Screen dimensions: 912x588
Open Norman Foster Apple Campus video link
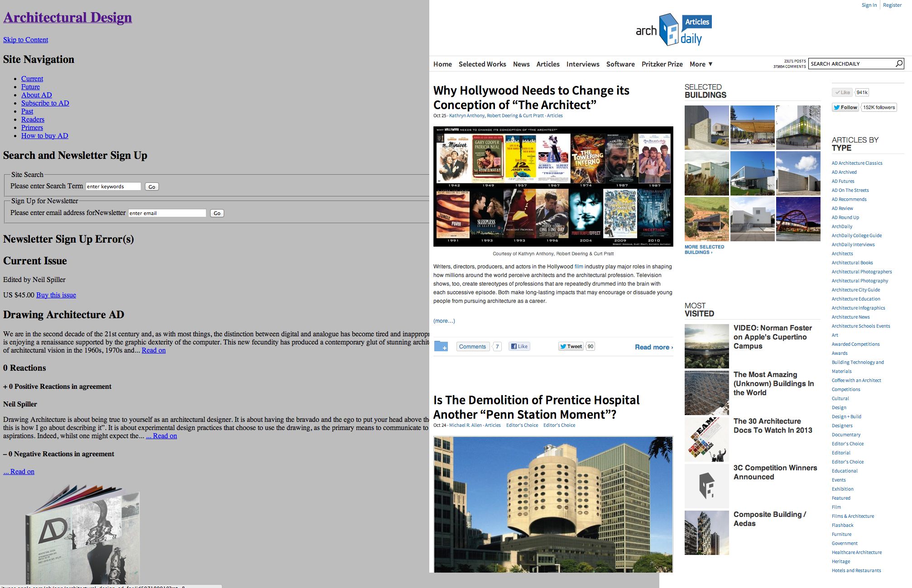coord(773,337)
